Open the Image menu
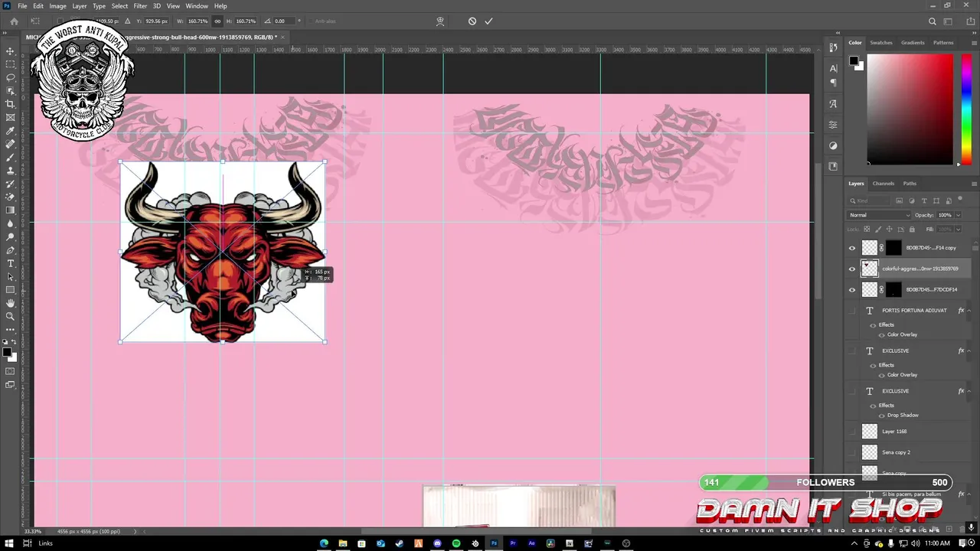 coord(58,6)
